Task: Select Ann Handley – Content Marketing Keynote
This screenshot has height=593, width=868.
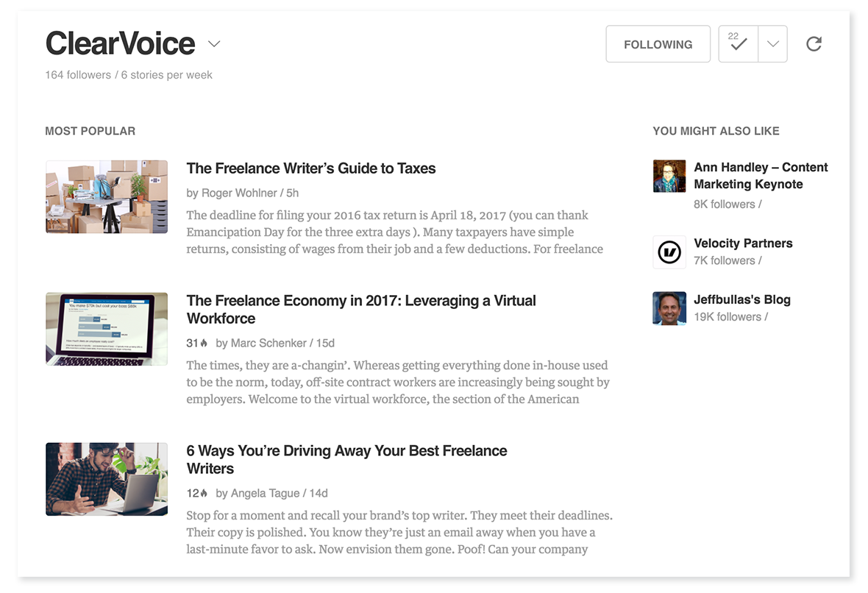Action: pos(761,176)
